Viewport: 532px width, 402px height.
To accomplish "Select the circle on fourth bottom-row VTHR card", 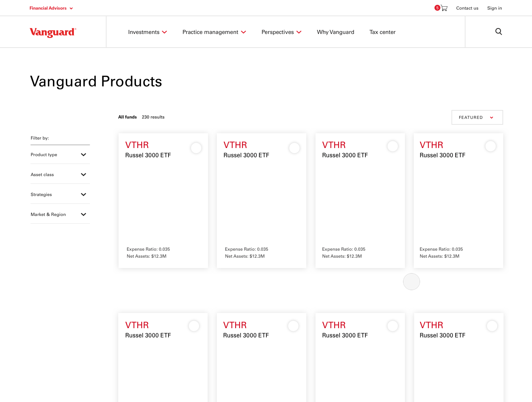I will pyautogui.click(x=492, y=326).
